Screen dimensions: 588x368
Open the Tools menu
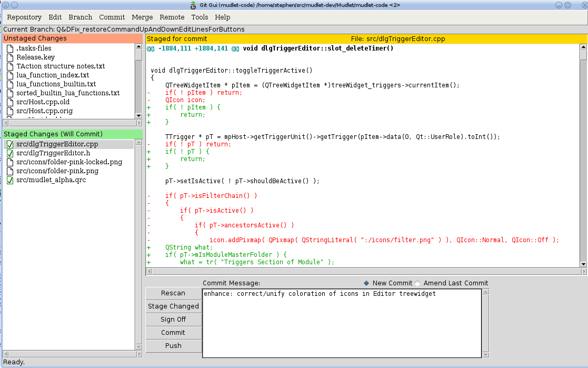200,17
